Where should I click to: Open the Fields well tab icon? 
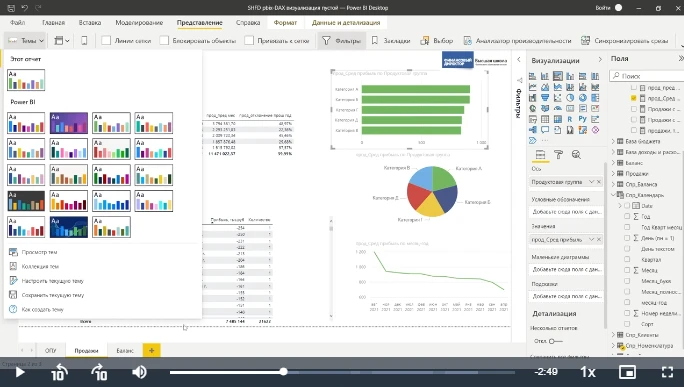540,154
